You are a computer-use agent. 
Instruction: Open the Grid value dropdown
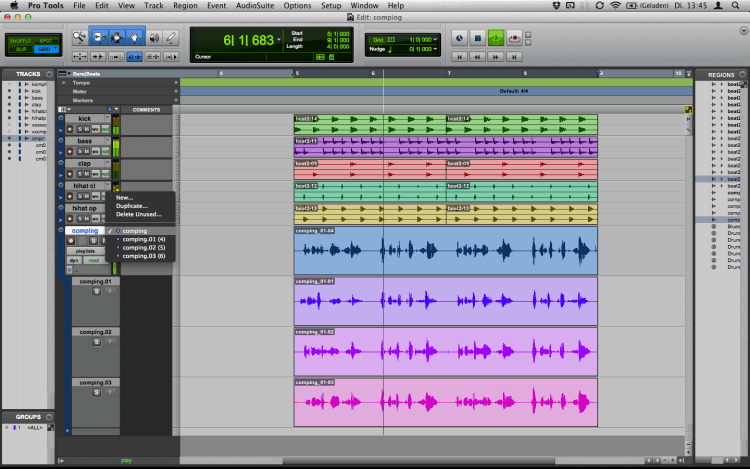click(x=435, y=40)
